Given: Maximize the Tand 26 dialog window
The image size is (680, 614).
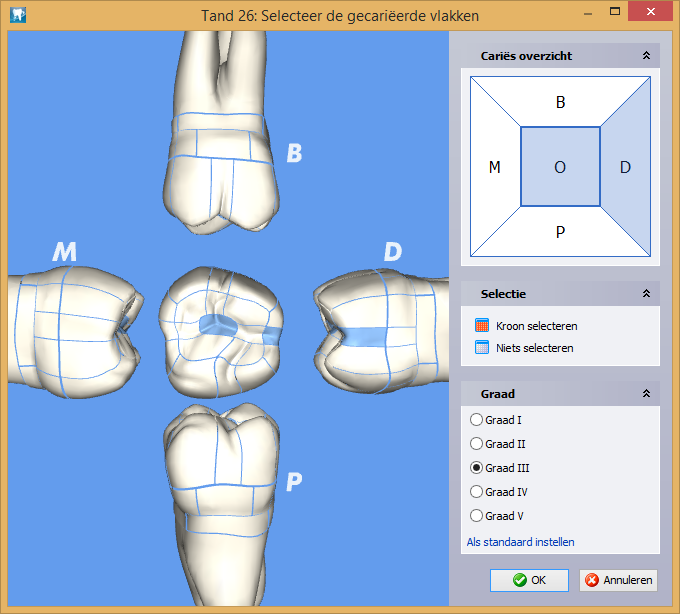Looking at the screenshot, I should [x=615, y=12].
